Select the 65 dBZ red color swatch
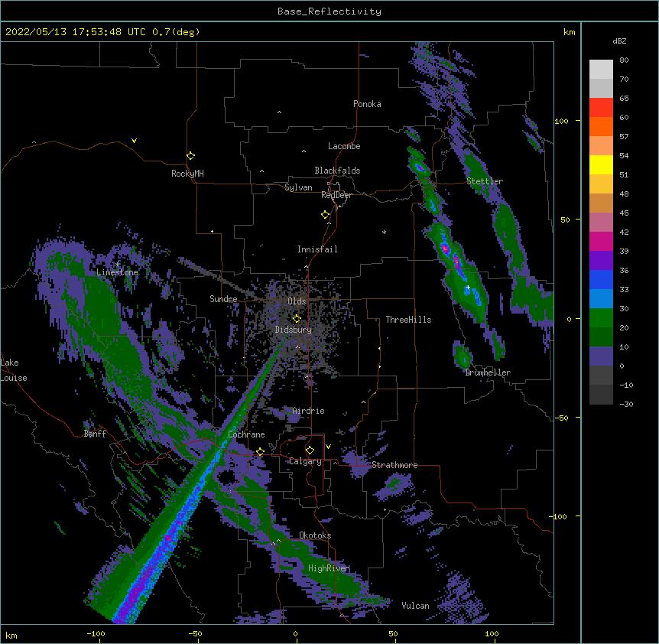This screenshot has width=659, height=644. [601, 108]
